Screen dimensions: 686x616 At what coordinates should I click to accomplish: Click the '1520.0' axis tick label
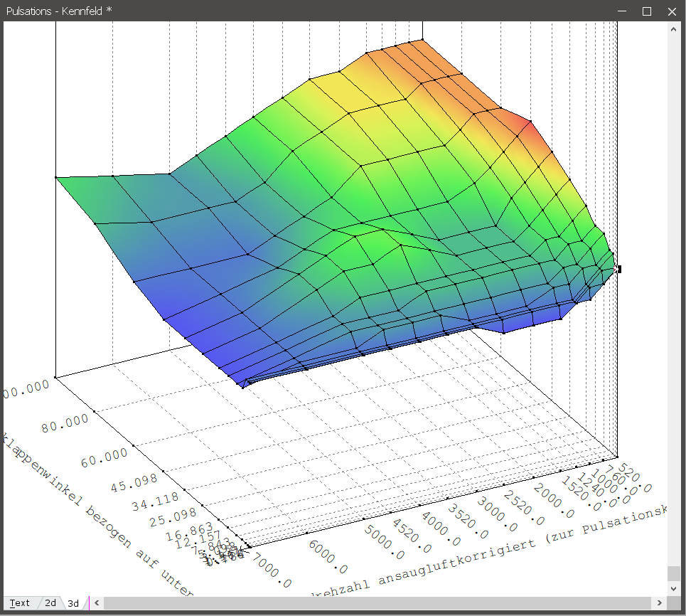pos(581,494)
